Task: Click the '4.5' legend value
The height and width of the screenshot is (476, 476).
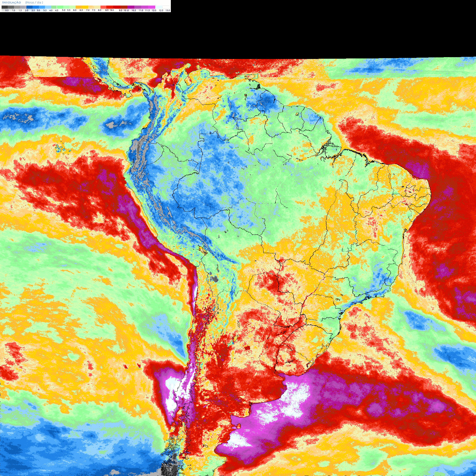Action: click(57, 10)
